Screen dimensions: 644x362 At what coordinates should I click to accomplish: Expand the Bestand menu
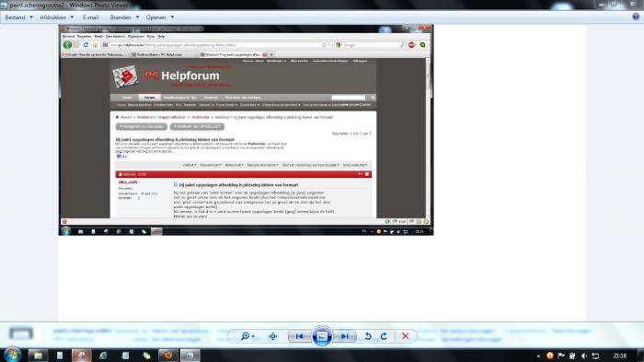click(x=19, y=18)
